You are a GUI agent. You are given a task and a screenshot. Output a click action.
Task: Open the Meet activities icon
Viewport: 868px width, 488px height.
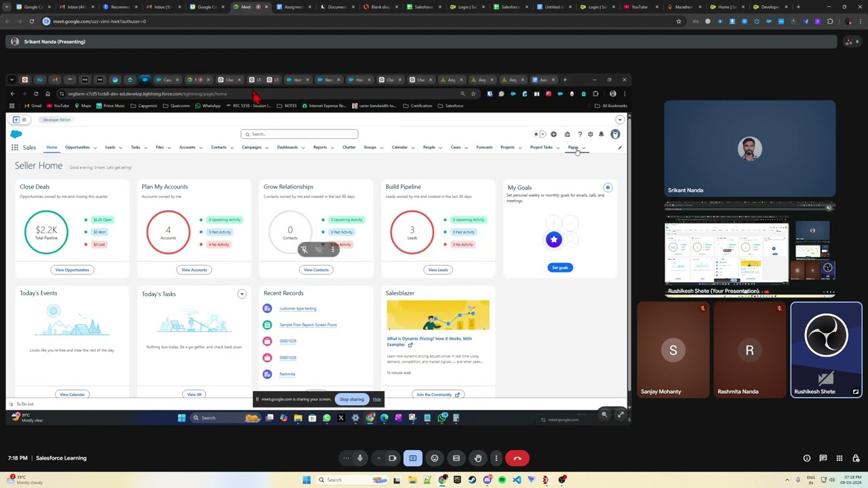click(x=840, y=458)
